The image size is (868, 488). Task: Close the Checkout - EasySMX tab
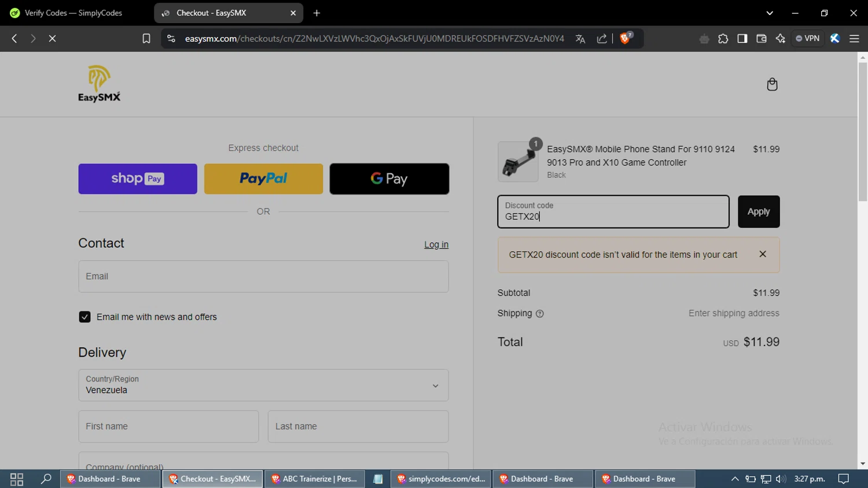point(293,13)
